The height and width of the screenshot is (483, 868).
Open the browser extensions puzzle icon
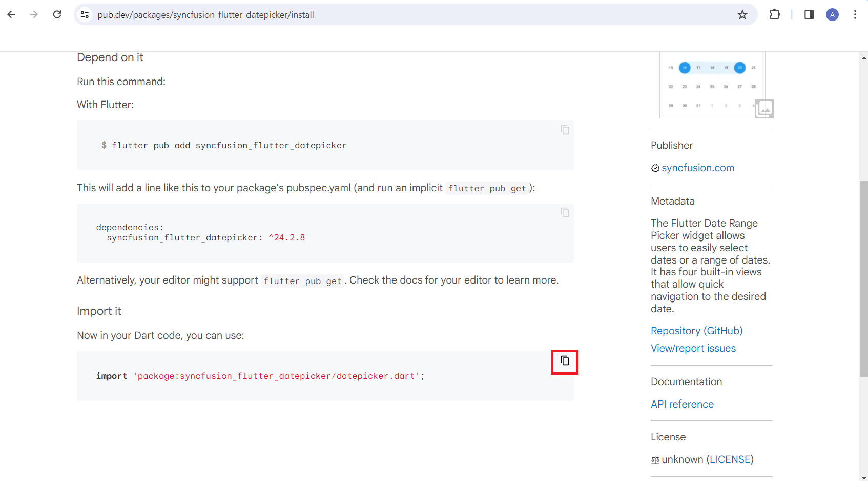coord(775,15)
